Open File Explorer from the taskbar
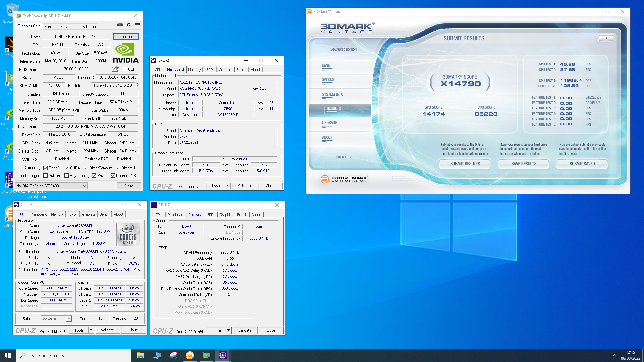Screen dimensions: 644x362 pos(140,355)
